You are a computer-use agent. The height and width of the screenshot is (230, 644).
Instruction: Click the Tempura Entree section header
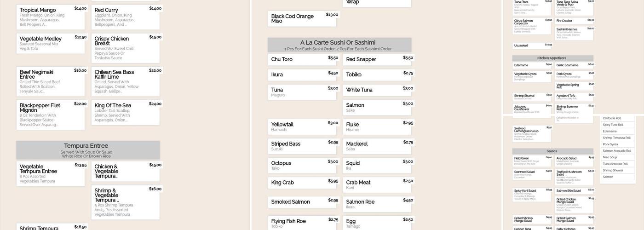coord(88,150)
